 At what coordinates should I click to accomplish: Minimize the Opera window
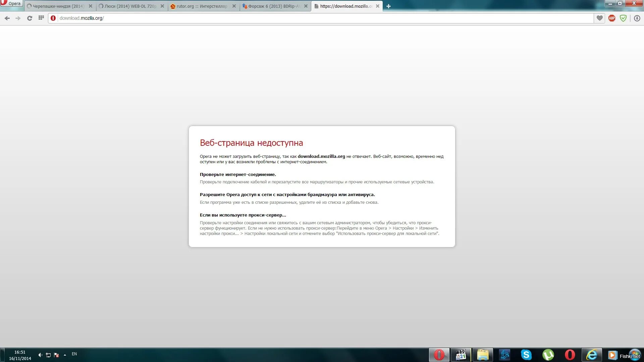tap(610, 3)
